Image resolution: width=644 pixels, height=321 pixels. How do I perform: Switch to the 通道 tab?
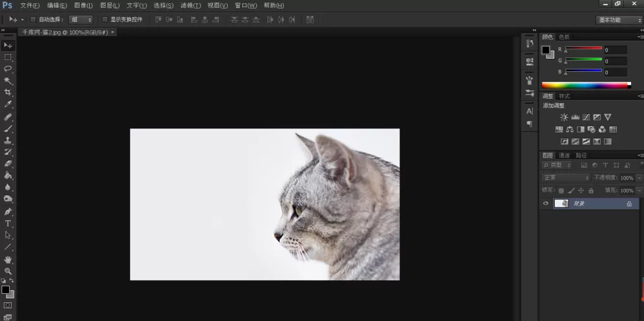click(x=564, y=155)
